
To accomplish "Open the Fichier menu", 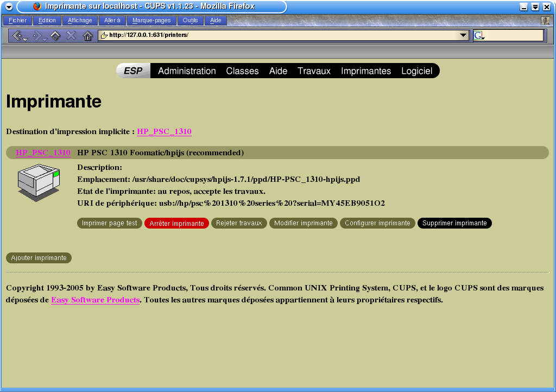I will pos(17,21).
